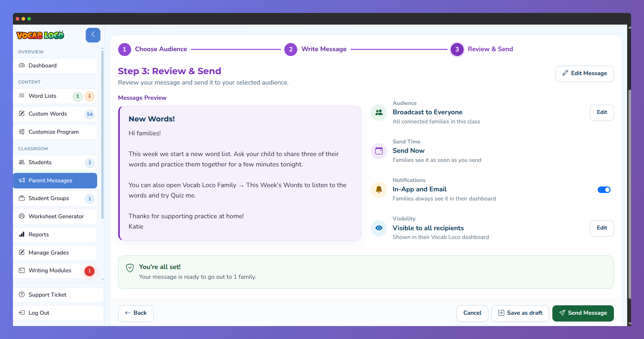
Task: Go to step 2 Write Message
Action: click(x=316, y=49)
